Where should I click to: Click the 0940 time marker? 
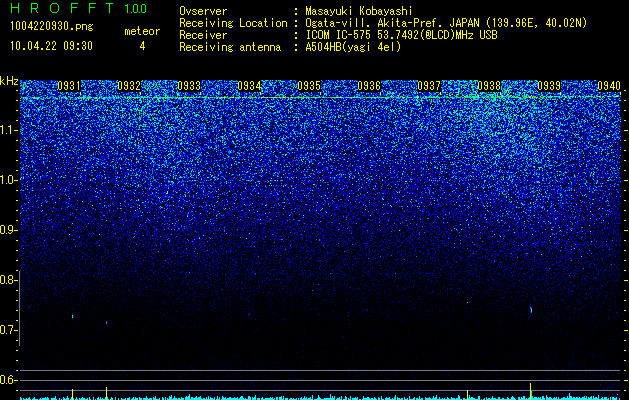609,86
